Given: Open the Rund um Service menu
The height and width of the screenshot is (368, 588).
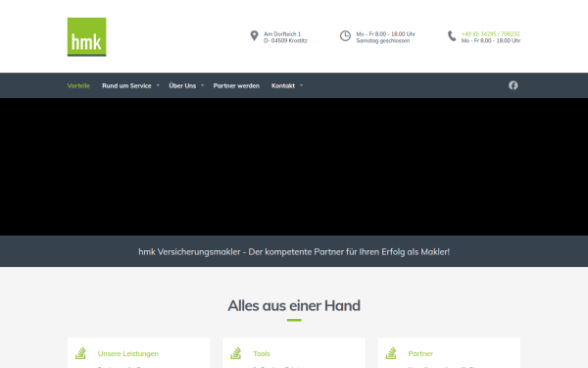Looking at the screenshot, I should coord(126,86).
